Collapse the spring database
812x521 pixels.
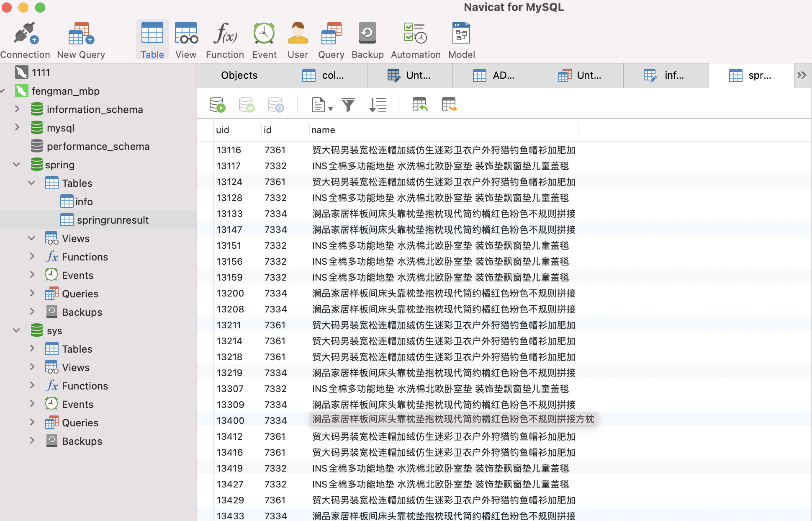(x=17, y=165)
